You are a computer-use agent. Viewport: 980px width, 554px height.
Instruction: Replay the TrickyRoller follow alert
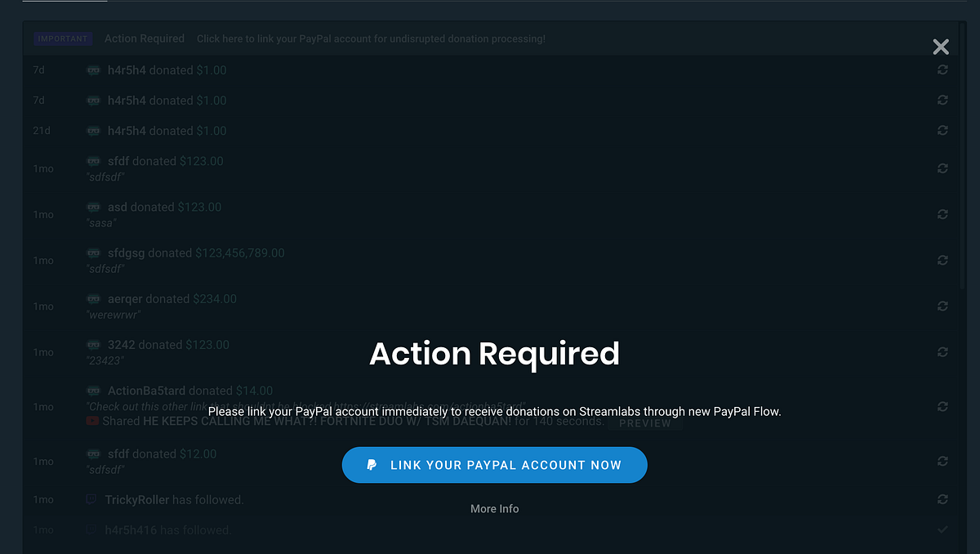[942, 499]
